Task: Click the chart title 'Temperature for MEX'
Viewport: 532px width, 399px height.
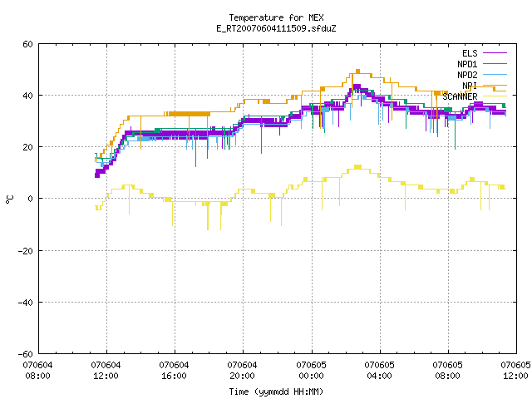Action: 276,17
